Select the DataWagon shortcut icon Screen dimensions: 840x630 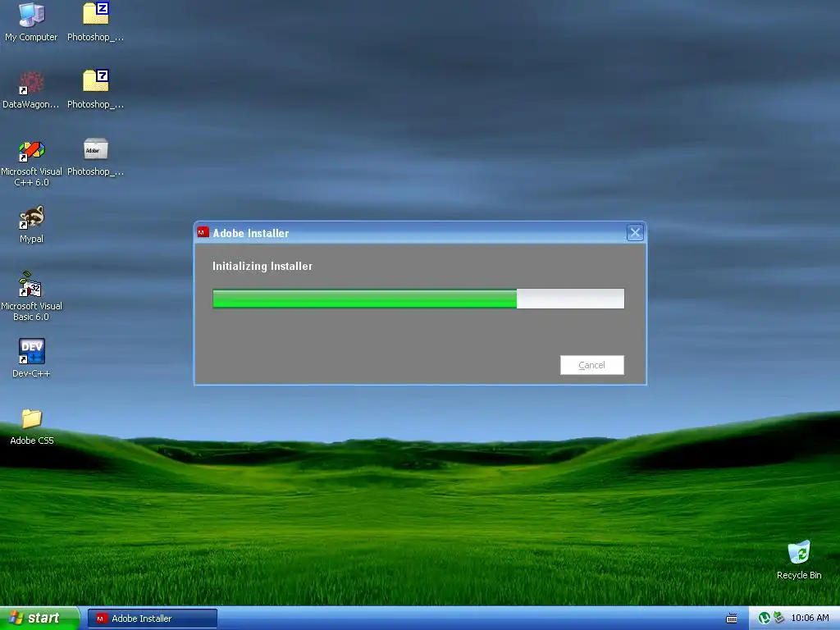pos(31,89)
